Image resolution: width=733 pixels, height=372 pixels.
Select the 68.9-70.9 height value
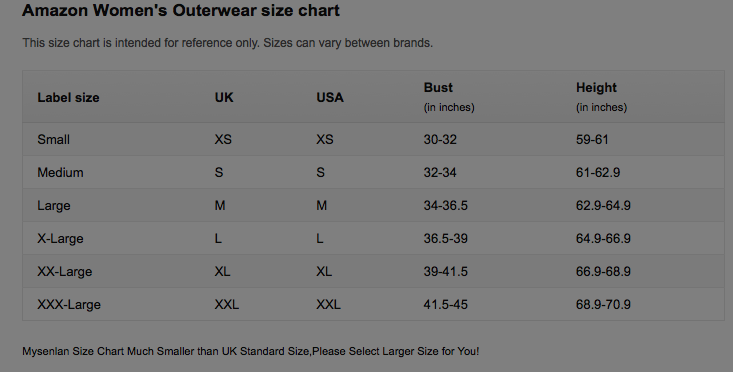pos(604,305)
